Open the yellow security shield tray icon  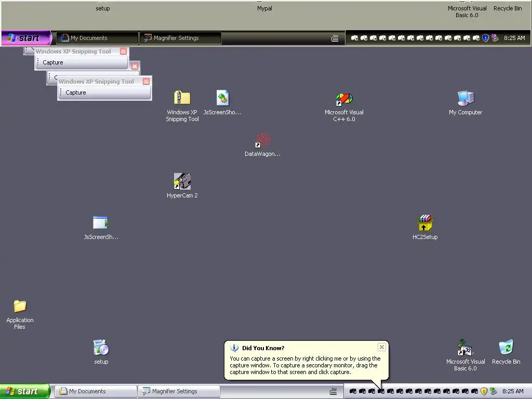[x=484, y=391]
